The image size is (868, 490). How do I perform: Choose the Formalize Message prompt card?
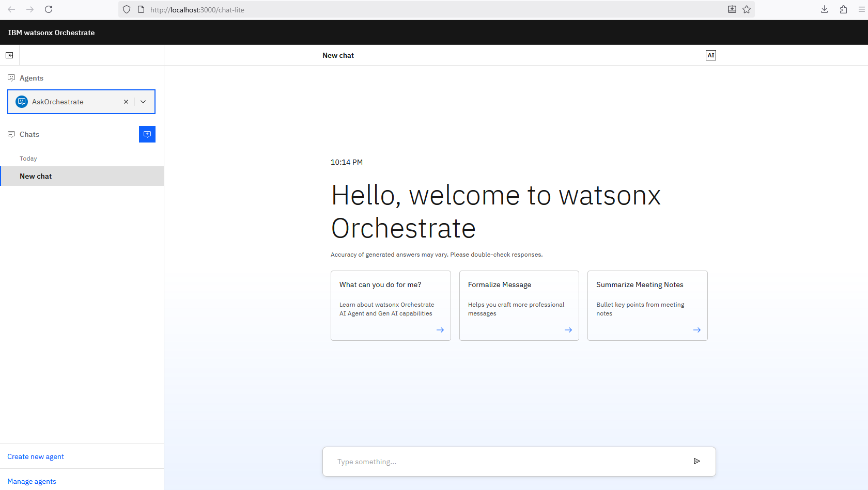pyautogui.click(x=519, y=305)
